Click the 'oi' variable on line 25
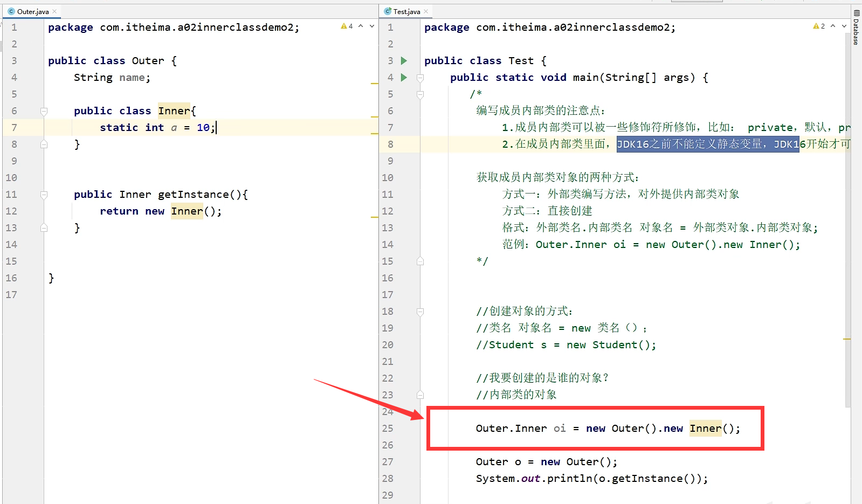 click(x=560, y=429)
